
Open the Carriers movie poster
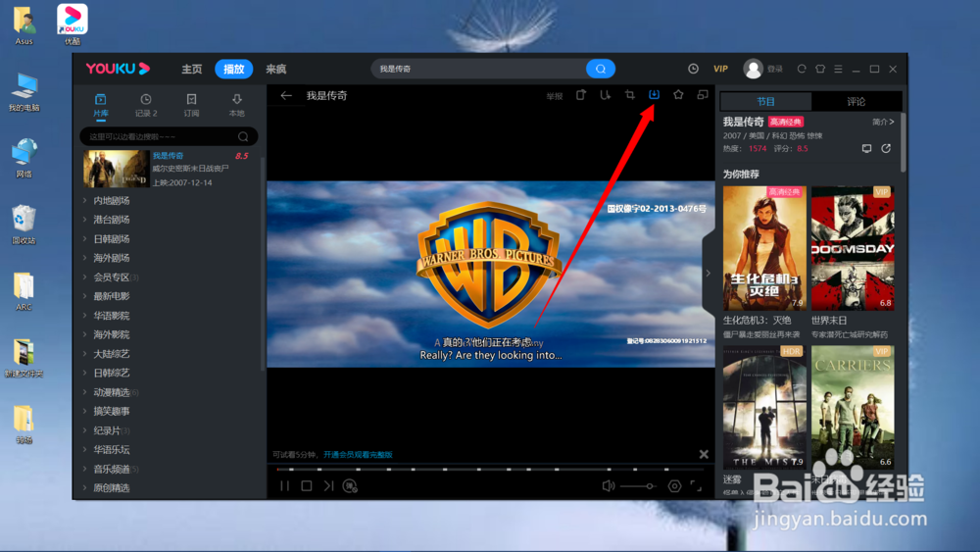[x=853, y=407]
